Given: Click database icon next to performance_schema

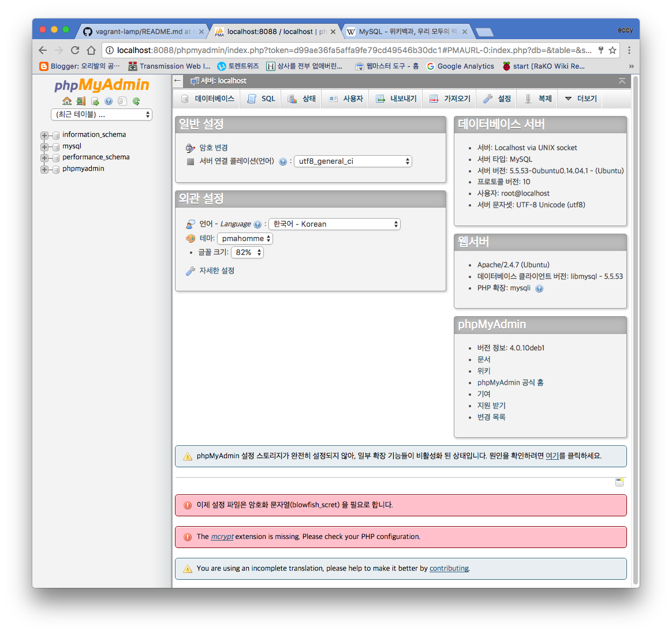Looking at the screenshot, I should pos(56,158).
